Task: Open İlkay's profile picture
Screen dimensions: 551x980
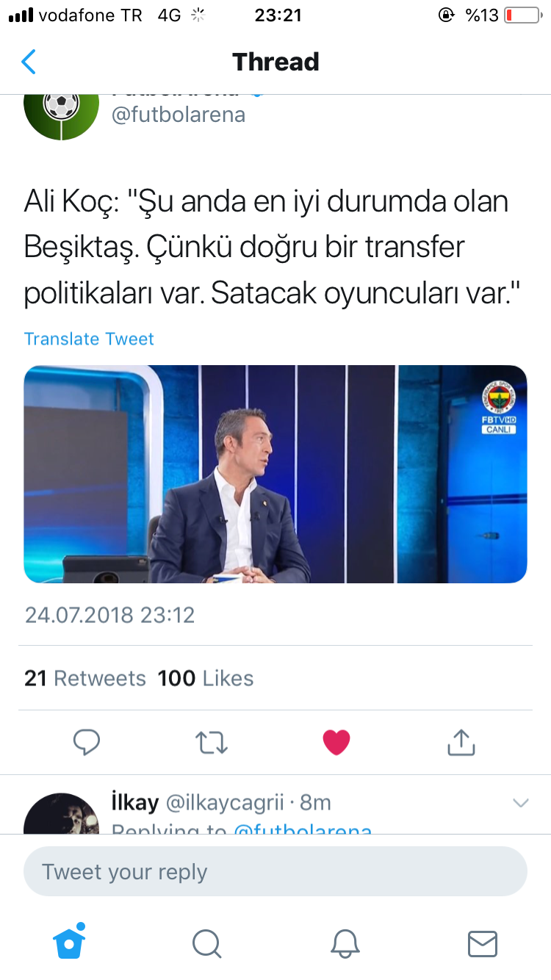Action: pyautogui.click(x=62, y=814)
